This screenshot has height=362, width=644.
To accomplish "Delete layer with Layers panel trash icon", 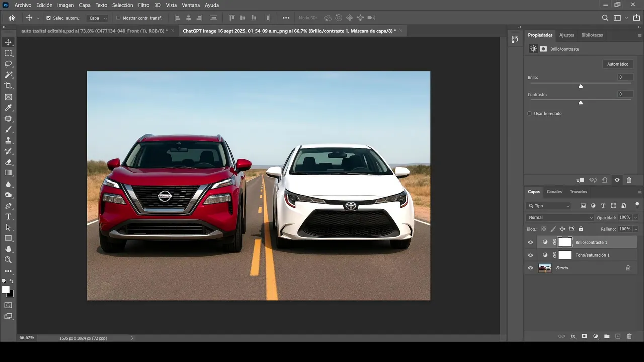I will [629, 336].
